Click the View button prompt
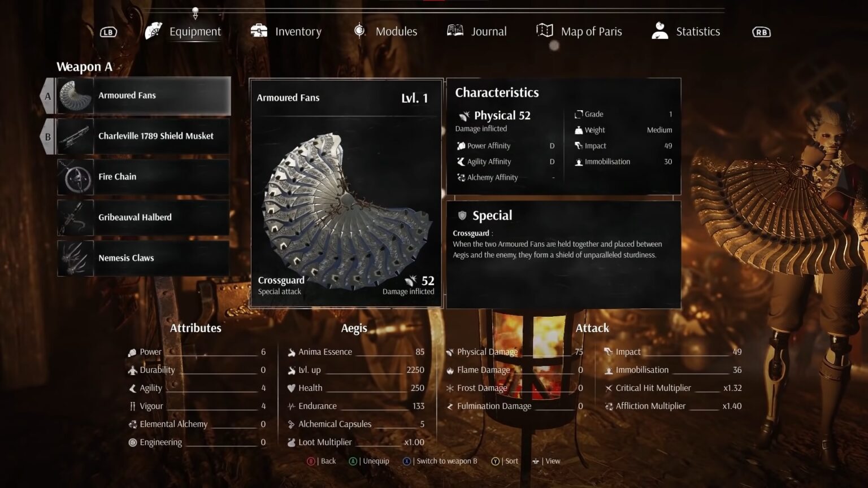This screenshot has width=868, height=488. pos(546,461)
